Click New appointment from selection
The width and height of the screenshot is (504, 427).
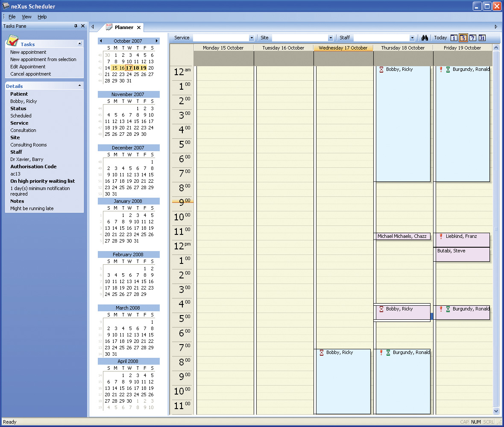coord(43,59)
